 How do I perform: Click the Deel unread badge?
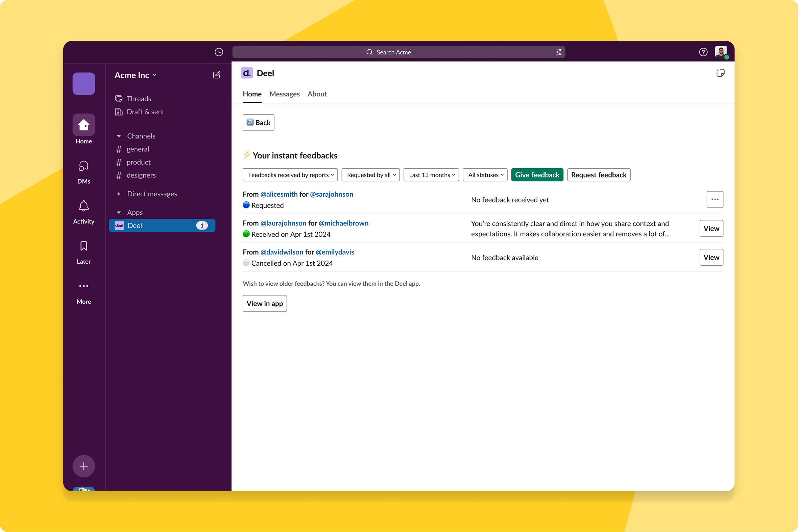pyautogui.click(x=202, y=225)
